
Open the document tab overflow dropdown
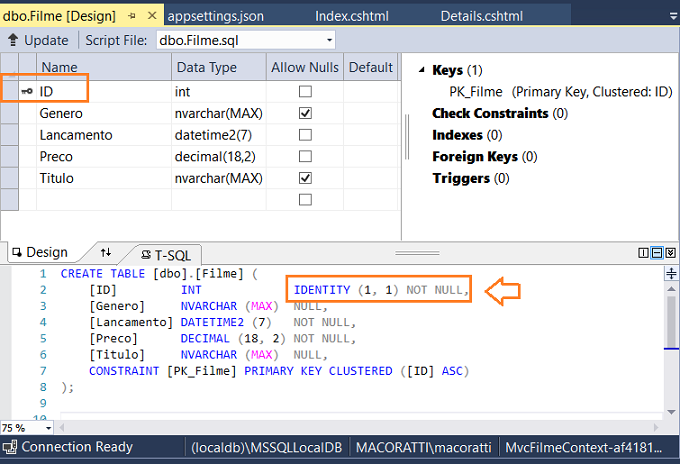coord(673,16)
